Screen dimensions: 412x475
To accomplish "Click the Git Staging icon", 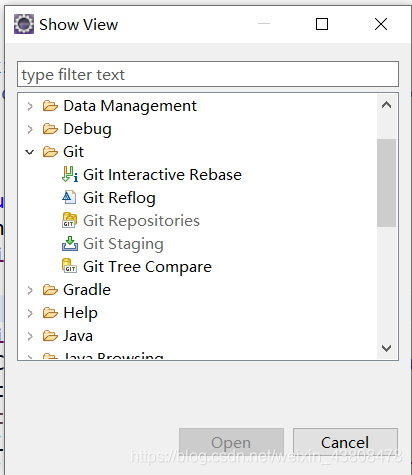I will click(x=70, y=243).
